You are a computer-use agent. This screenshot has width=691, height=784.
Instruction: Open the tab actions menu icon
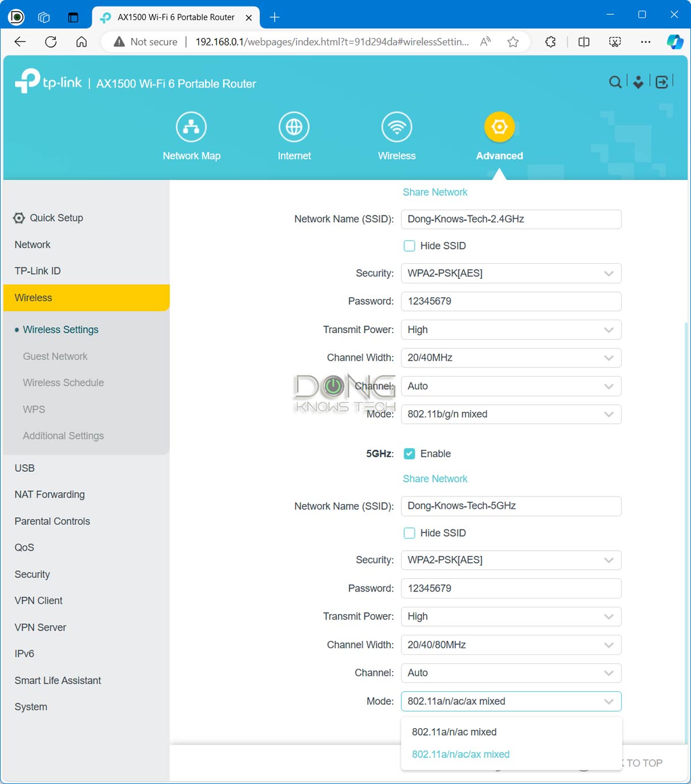tap(73, 17)
